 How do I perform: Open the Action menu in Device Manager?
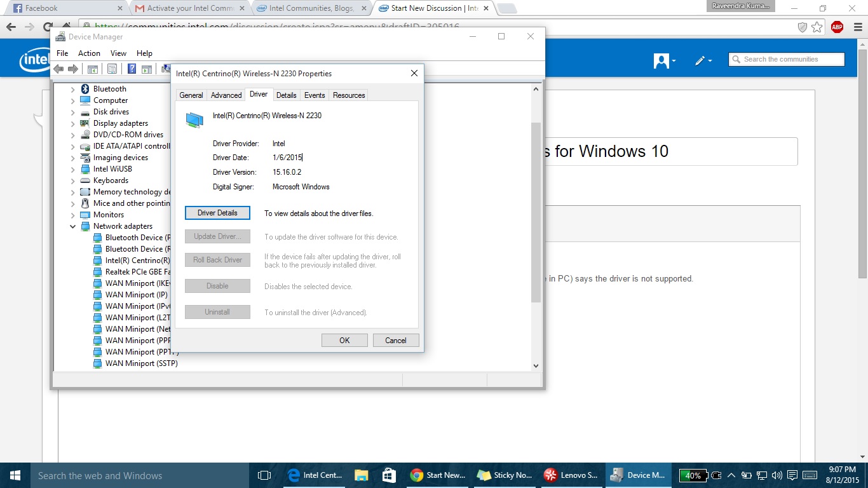click(x=89, y=53)
